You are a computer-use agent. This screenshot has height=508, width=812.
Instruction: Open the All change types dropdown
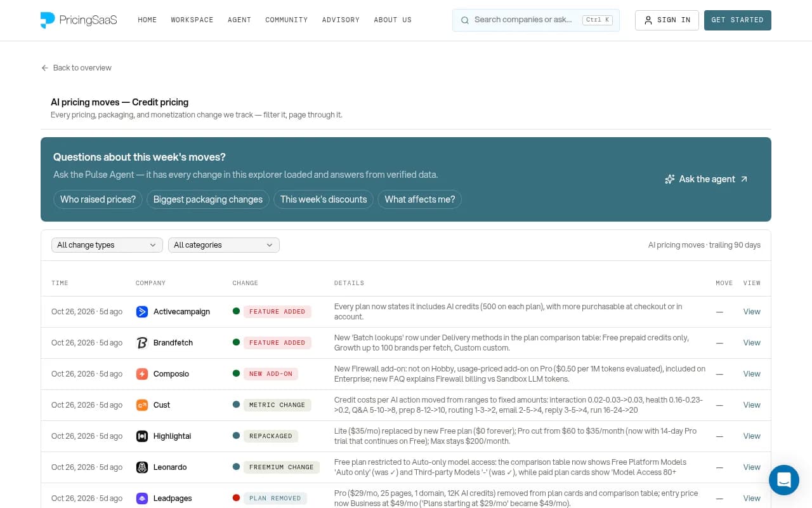click(x=107, y=245)
